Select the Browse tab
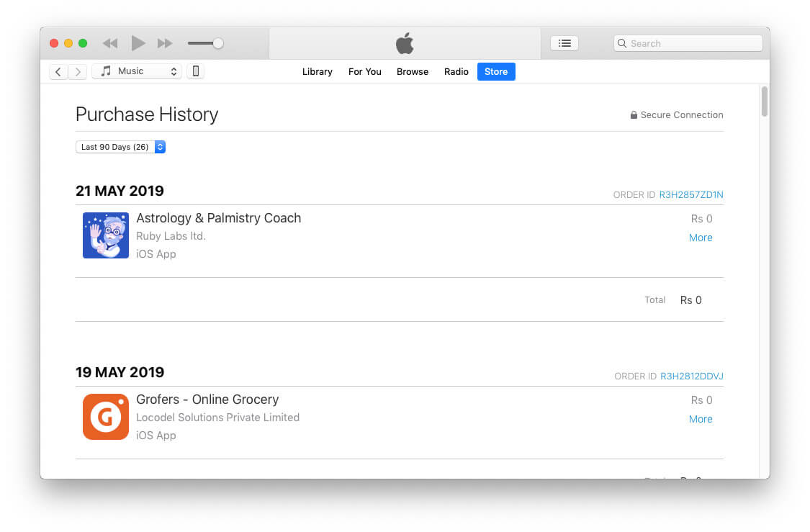Image resolution: width=810 pixels, height=532 pixels. (x=413, y=72)
